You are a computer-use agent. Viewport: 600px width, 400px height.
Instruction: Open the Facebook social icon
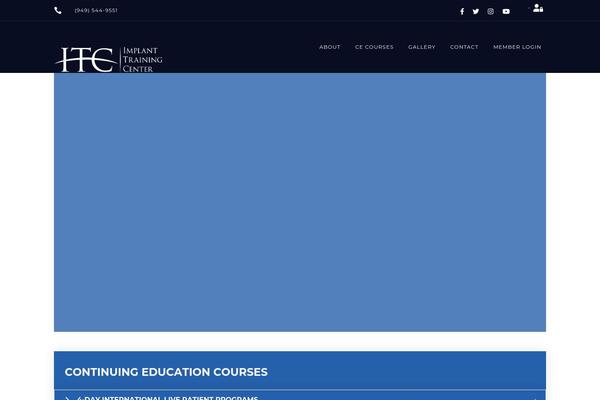pos(462,11)
